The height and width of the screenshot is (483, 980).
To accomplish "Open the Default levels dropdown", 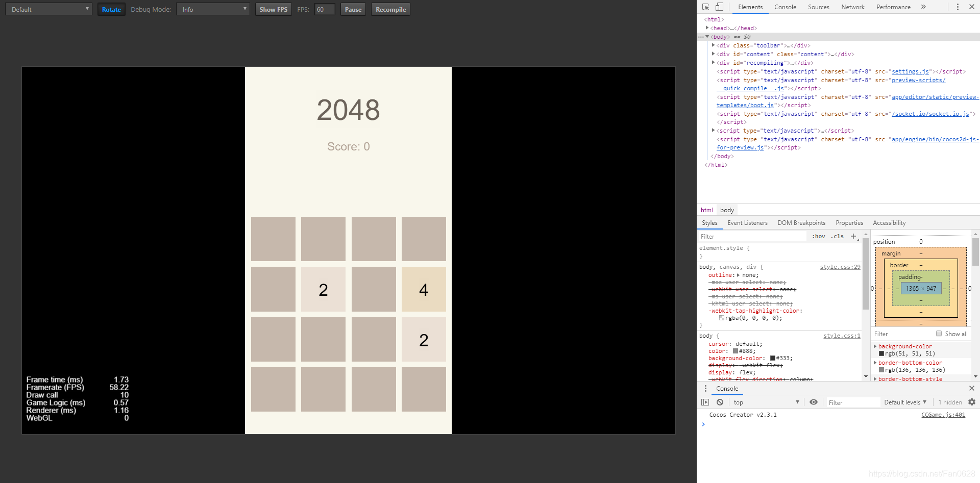I will pyautogui.click(x=905, y=402).
